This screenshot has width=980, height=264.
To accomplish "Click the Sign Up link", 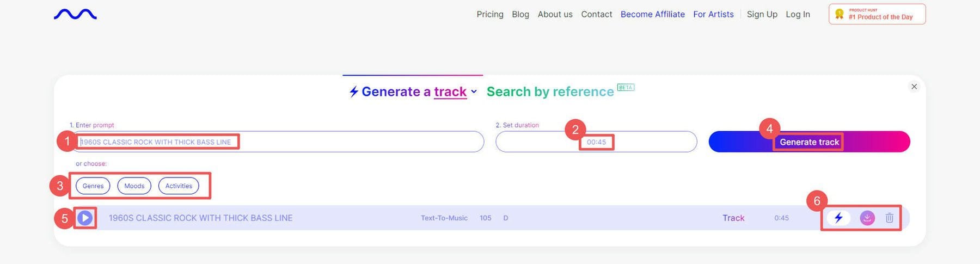I will (x=762, y=14).
